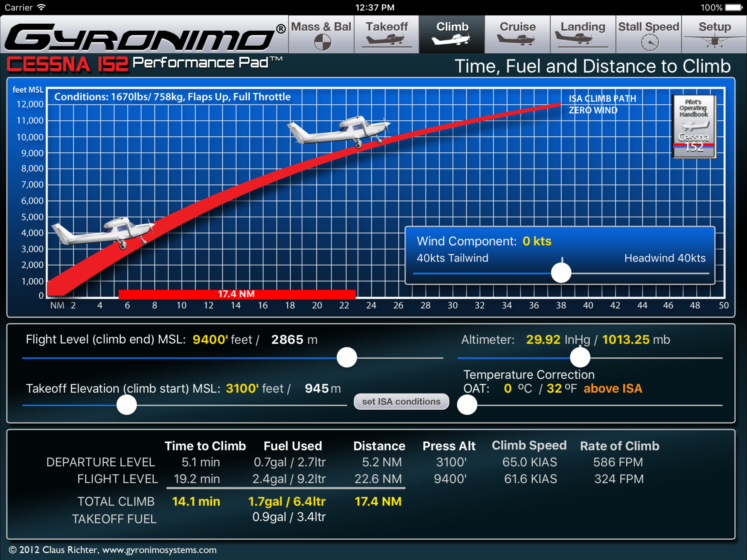747x560 pixels.
Task: Open gyronimosystems.com copyright link
Action: click(159, 550)
